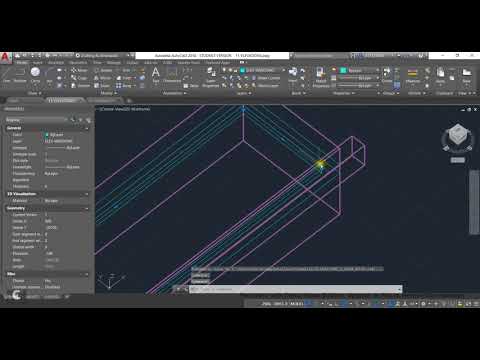The height and width of the screenshot is (360, 480).
Task: Open the Insert ribbon tab
Action: coord(38,63)
